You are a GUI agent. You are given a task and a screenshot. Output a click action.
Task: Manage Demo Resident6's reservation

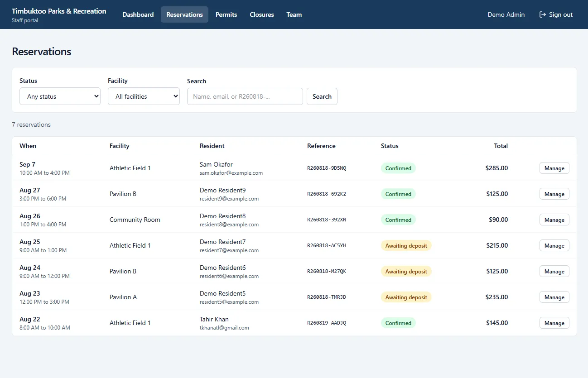pyautogui.click(x=554, y=271)
